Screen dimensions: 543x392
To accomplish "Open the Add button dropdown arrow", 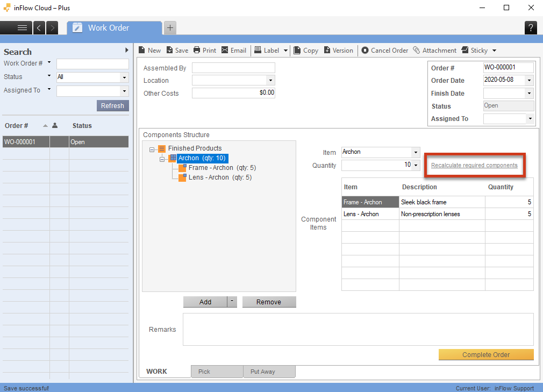I will point(232,302).
